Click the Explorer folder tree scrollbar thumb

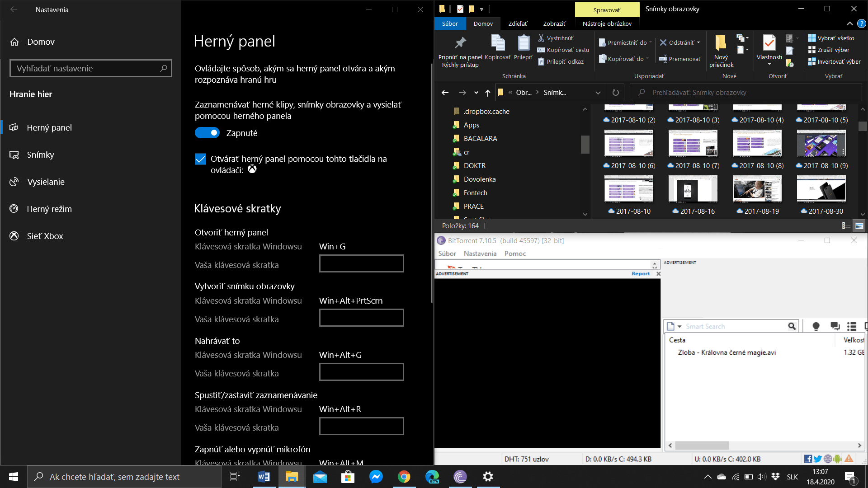585,144
